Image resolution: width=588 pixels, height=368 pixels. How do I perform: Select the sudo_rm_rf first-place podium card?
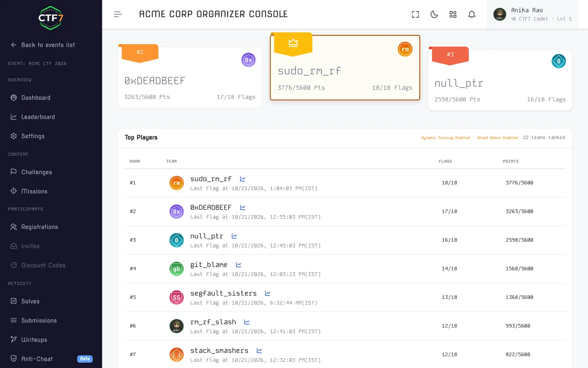(345, 67)
